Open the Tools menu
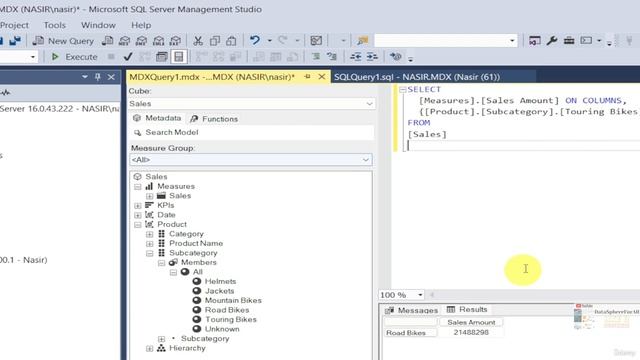 coord(55,25)
